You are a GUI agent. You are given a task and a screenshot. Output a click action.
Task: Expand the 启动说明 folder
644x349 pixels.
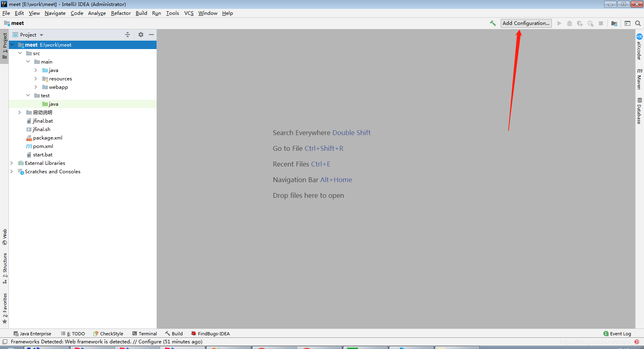(20, 112)
